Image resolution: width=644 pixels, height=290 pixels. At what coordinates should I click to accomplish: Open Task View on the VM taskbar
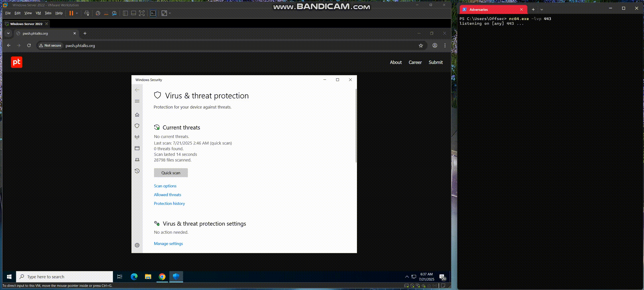point(120,277)
